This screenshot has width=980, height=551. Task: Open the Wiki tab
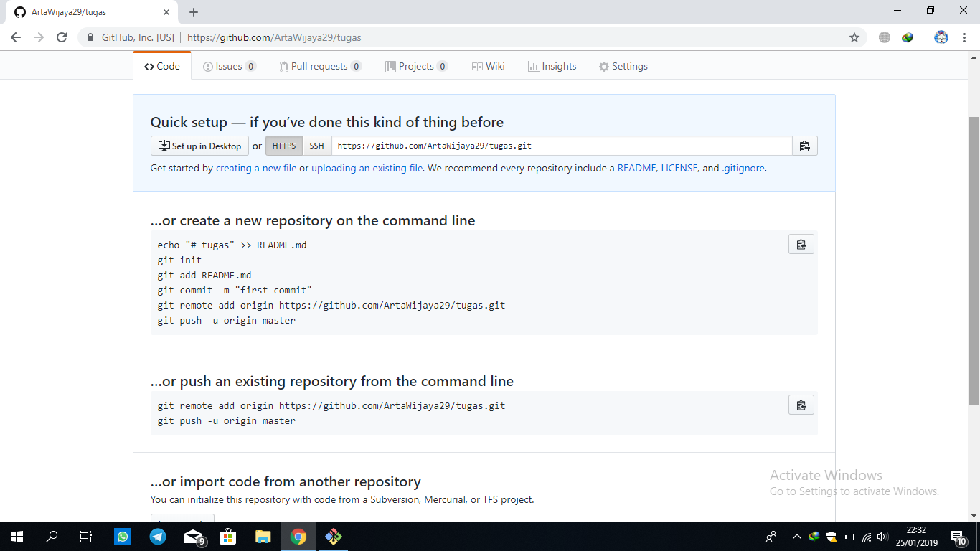pos(489,66)
